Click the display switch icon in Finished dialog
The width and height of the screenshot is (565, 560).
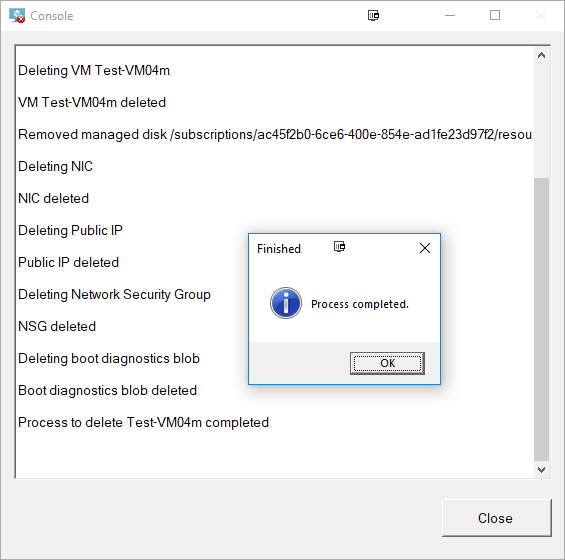click(339, 247)
